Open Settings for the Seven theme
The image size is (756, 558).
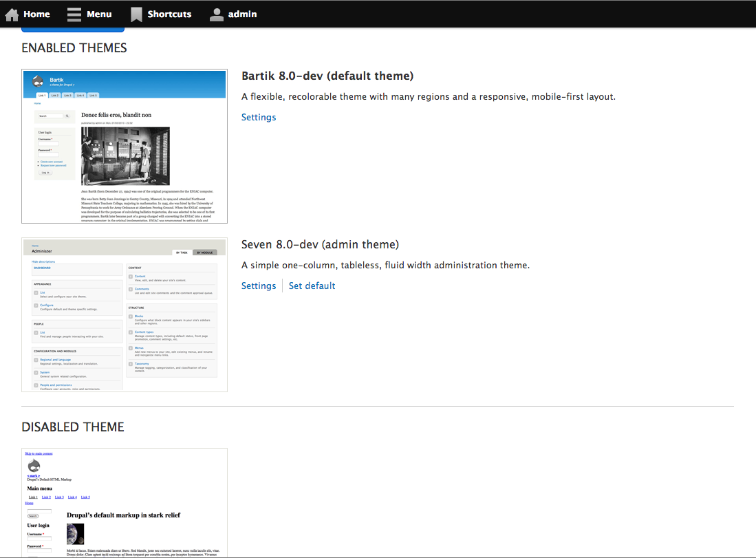pos(259,286)
